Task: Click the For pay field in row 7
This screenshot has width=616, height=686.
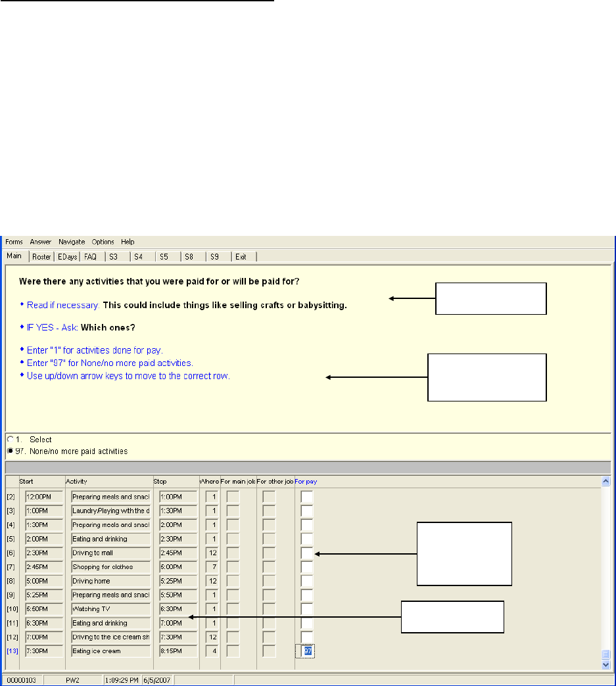Action: tap(307, 567)
